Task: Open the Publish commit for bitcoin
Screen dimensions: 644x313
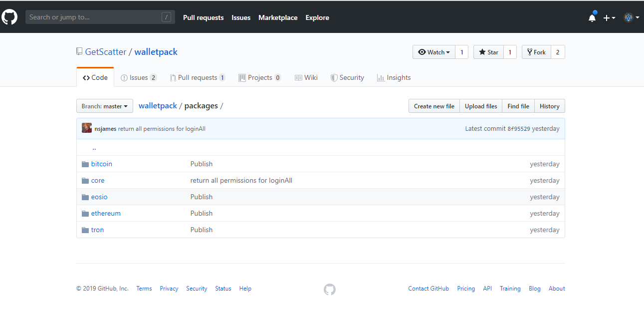Action: (202, 164)
